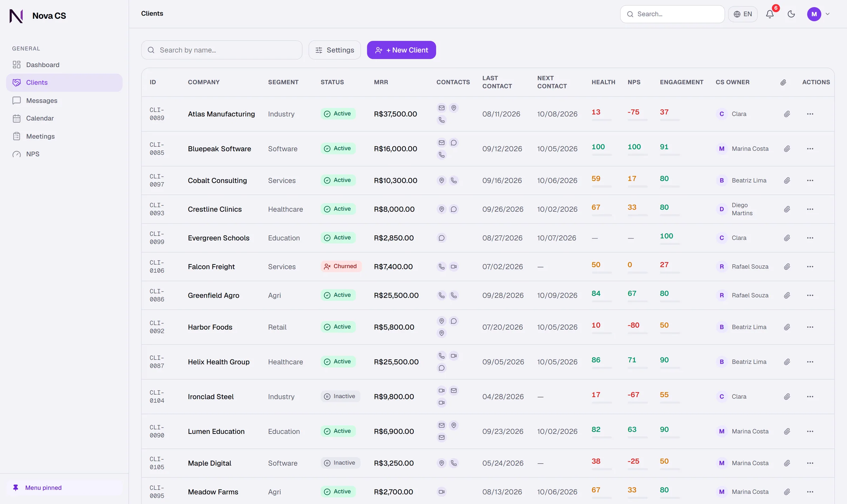847x504 pixels.
Task: Toggle the Menu pinned option
Action: pos(64,488)
